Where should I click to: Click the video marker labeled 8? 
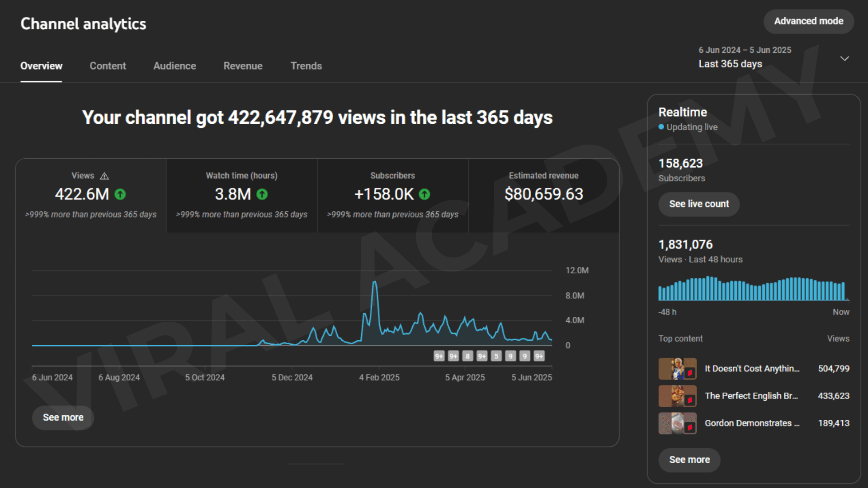pos(467,356)
